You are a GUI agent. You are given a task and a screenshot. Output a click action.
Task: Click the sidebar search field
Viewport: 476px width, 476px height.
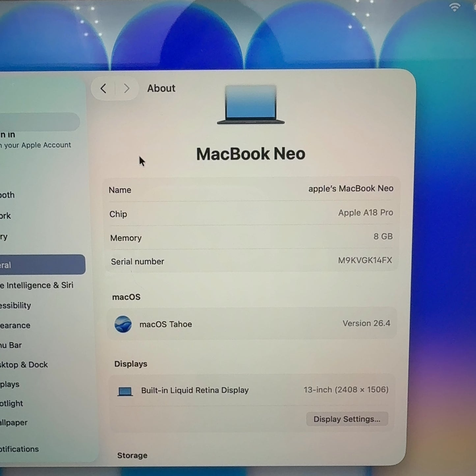pos(40,122)
